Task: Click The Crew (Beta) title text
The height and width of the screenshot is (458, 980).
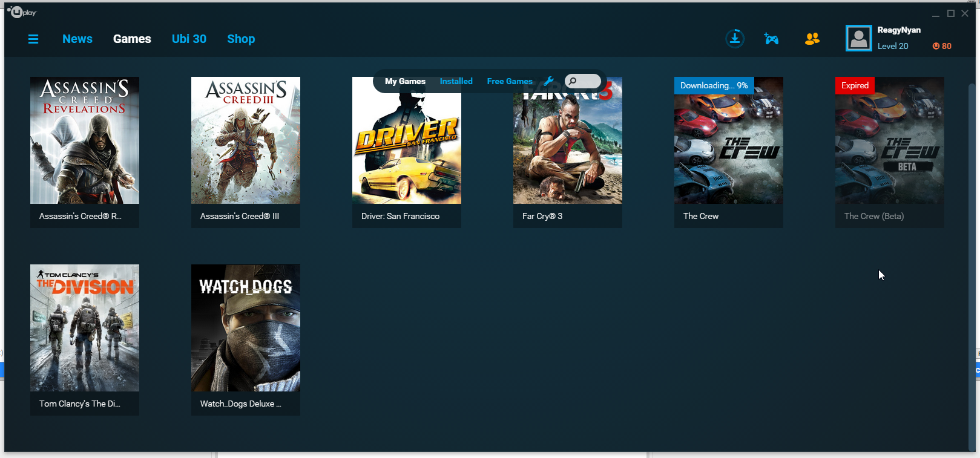Action: 874,216
